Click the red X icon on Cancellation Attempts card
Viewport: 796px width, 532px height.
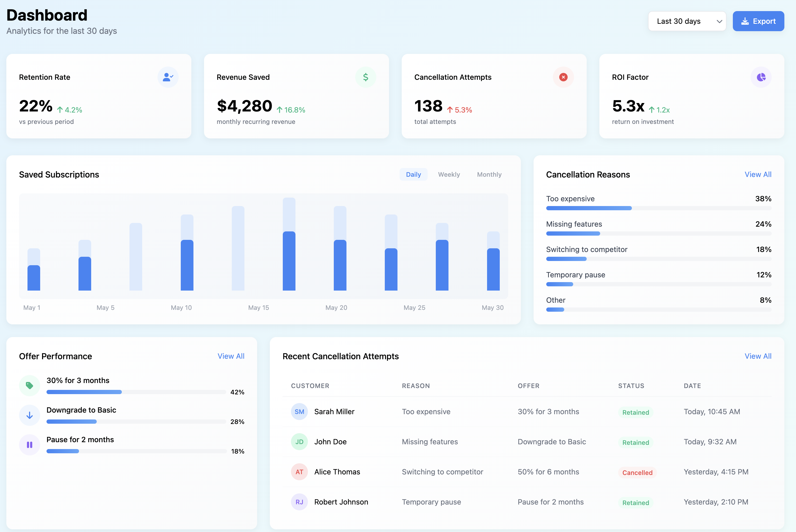click(563, 77)
